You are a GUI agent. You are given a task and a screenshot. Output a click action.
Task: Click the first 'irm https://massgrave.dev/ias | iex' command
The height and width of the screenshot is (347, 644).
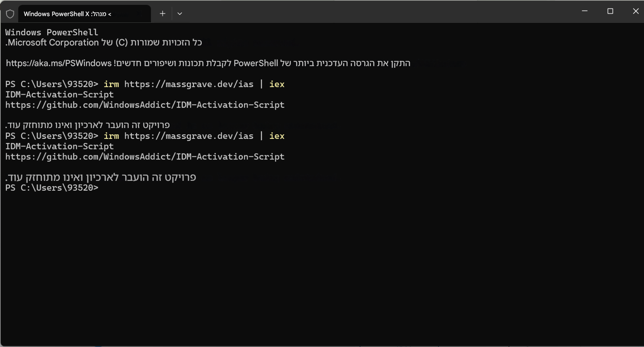[194, 84]
